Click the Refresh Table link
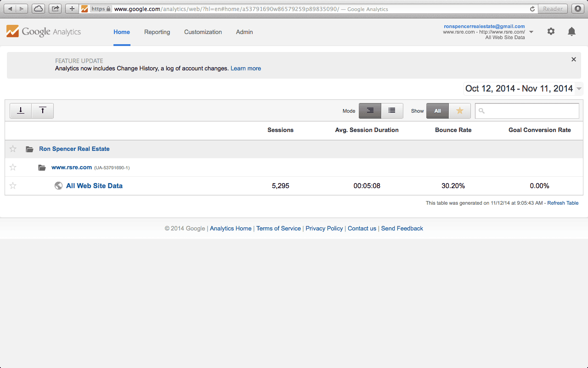The height and width of the screenshot is (368, 588). 563,203
